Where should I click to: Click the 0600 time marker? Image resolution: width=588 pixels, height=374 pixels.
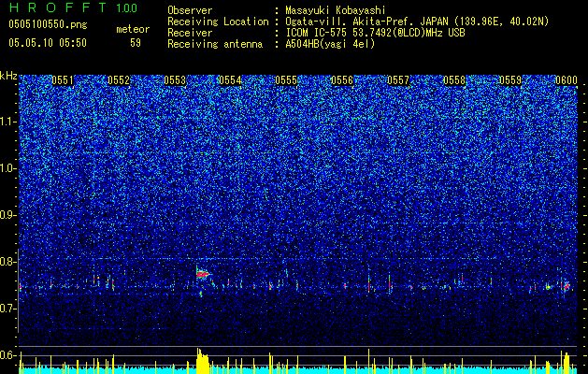tap(566, 80)
